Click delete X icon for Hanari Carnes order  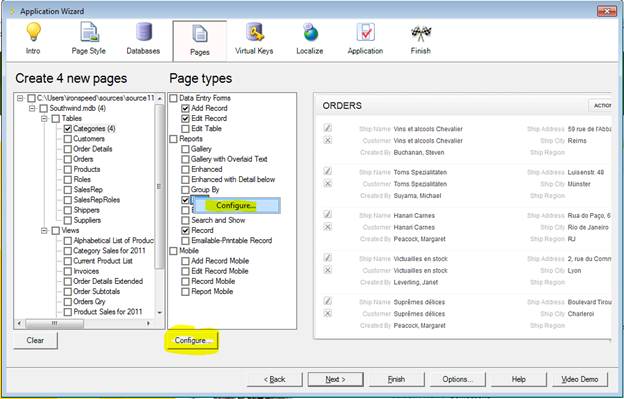(328, 227)
